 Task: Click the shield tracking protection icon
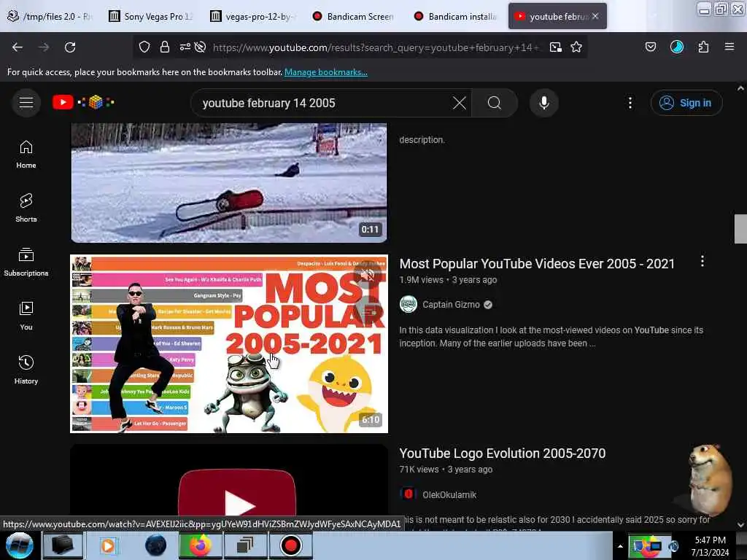pos(144,47)
